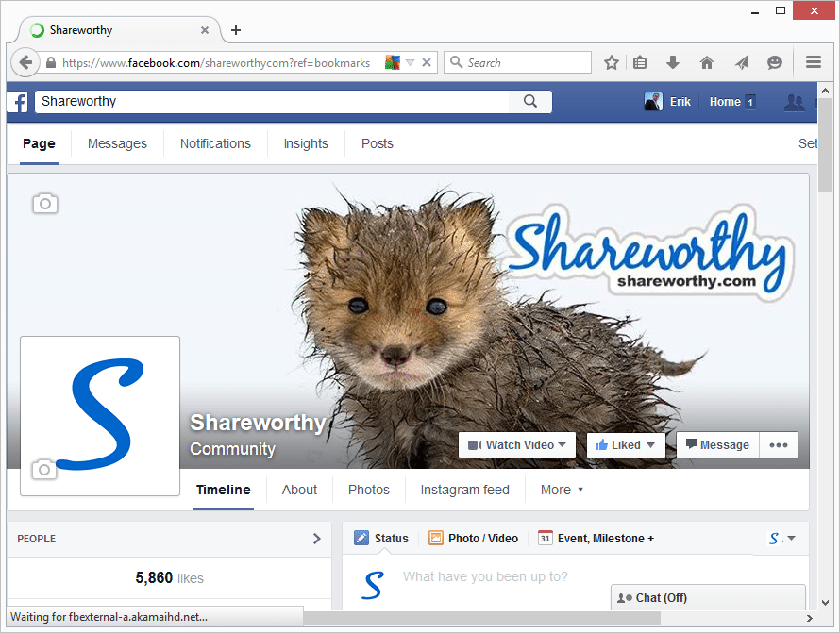Open Erik's profile picture
This screenshot has width=840, height=633.
653,101
